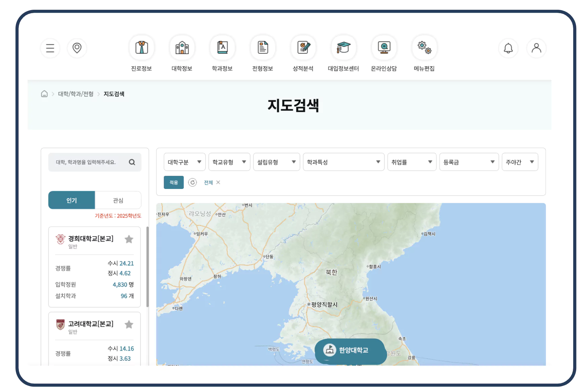Expand the 주야간 dropdown
Screen dimensions: 588x392
tap(520, 162)
